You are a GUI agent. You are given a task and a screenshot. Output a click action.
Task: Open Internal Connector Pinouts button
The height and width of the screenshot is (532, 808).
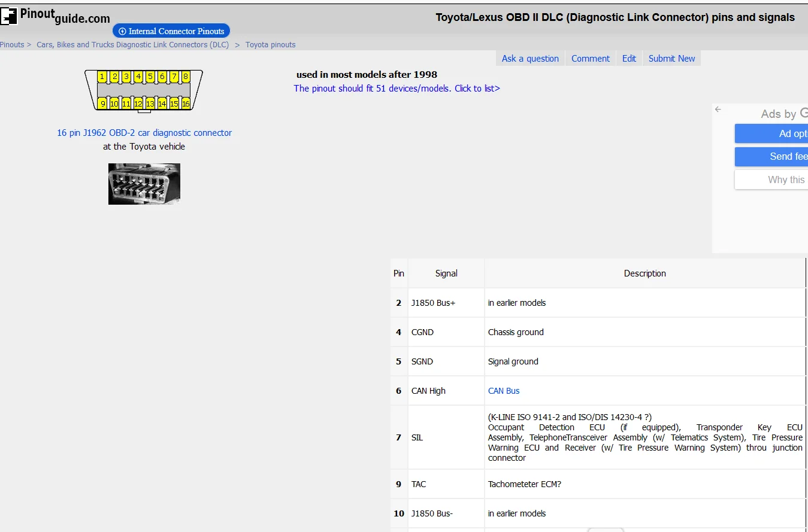pos(171,31)
